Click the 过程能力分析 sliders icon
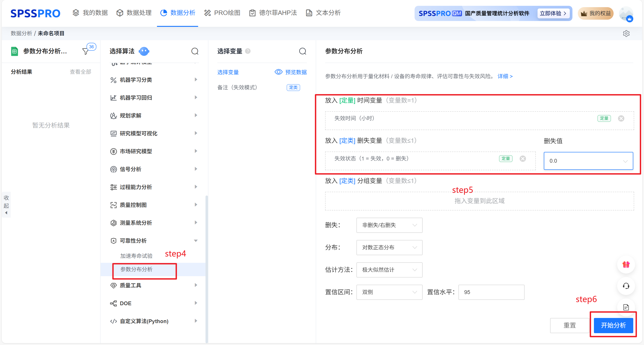This screenshot has width=644, height=345. point(113,187)
